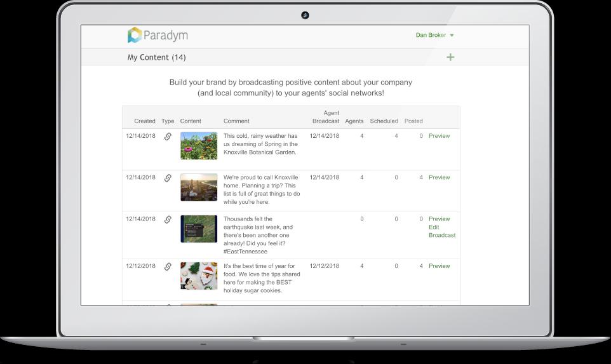Add new content with the plus icon
This screenshot has width=611, height=364.
point(450,57)
